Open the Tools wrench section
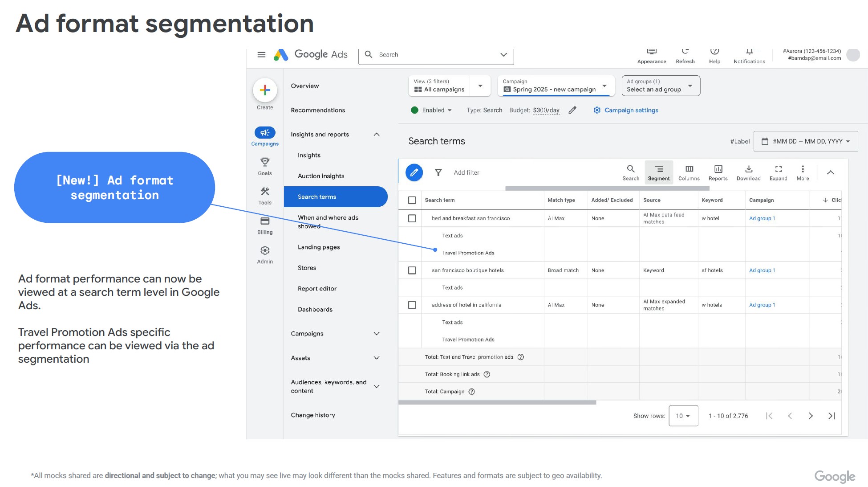 click(x=265, y=196)
